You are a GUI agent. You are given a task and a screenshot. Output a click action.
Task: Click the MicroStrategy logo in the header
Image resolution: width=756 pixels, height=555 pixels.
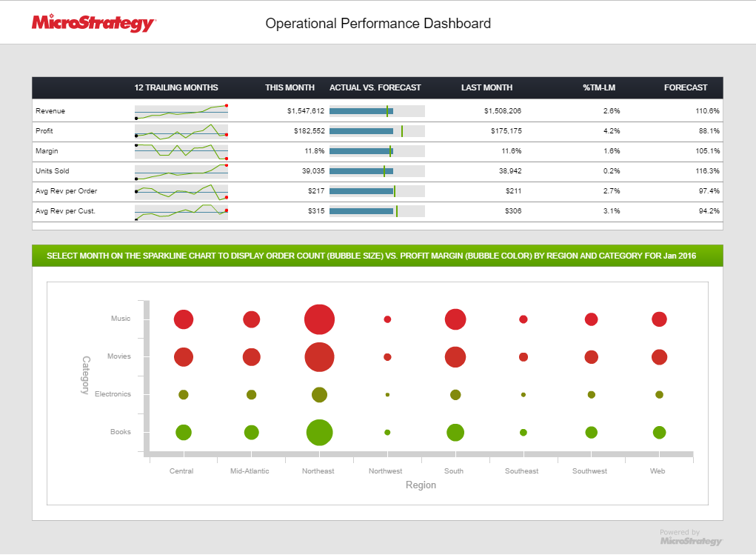click(93, 23)
